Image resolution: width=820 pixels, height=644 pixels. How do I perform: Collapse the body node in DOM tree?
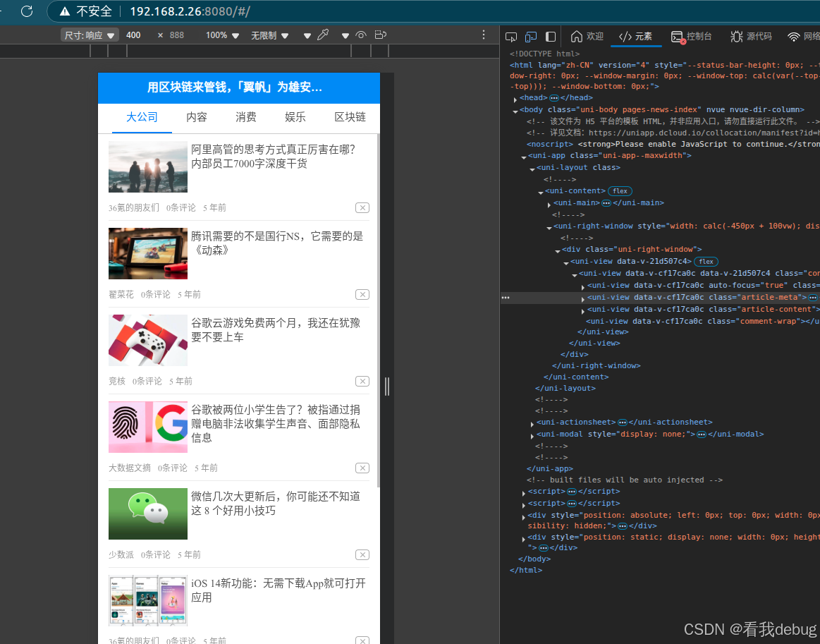pyautogui.click(x=515, y=111)
